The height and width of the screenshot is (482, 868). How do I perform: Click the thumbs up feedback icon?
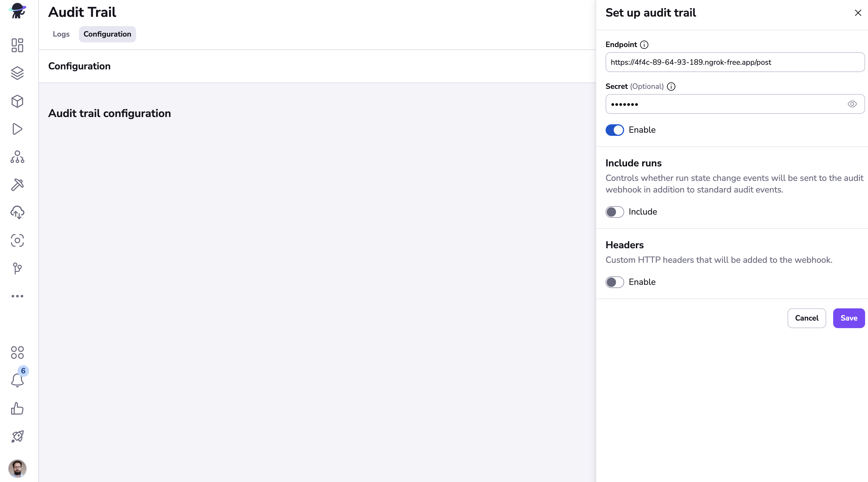[x=17, y=409]
